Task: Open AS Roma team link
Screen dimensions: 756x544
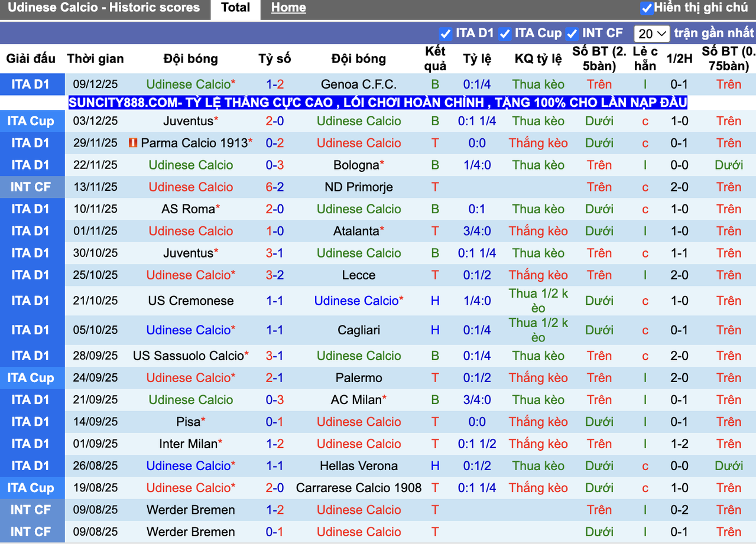Action: tap(188, 209)
